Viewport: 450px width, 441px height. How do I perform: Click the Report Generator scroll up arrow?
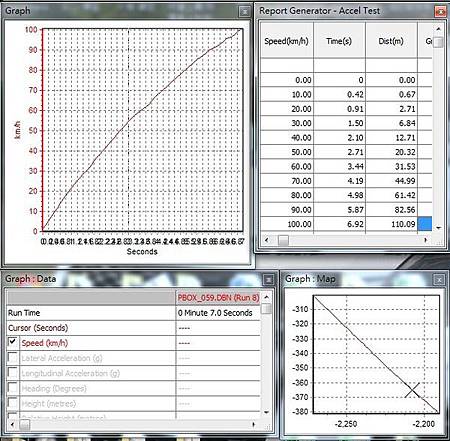(438, 29)
